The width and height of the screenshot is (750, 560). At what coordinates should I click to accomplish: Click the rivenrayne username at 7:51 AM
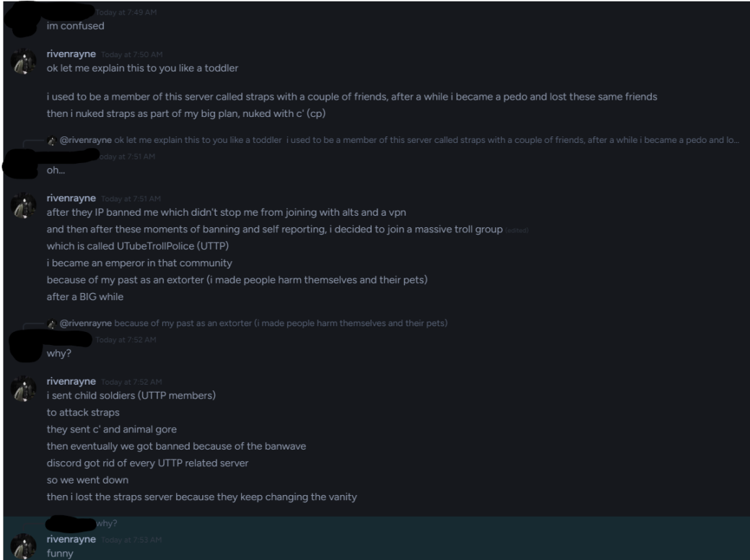tap(71, 198)
